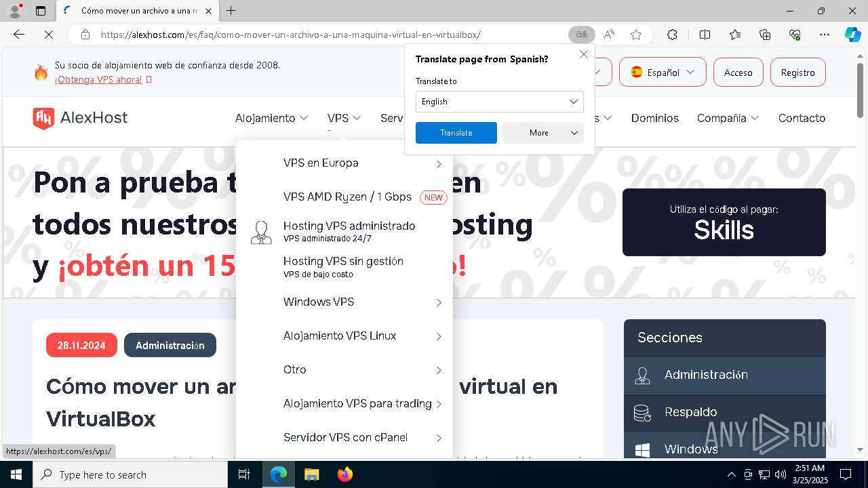Viewport: 868px width, 488px height.
Task: Click the clock in the taskbar
Action: coord(810,474)
